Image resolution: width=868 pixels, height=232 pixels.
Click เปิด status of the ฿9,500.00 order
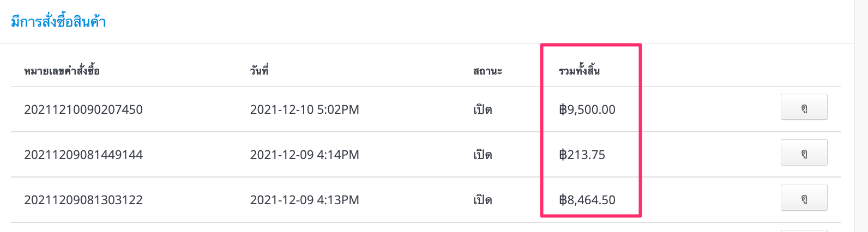483,109
